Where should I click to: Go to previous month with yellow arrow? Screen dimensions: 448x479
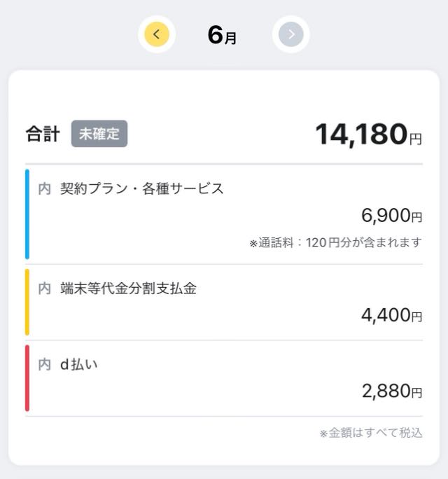[x=157, y=34]
